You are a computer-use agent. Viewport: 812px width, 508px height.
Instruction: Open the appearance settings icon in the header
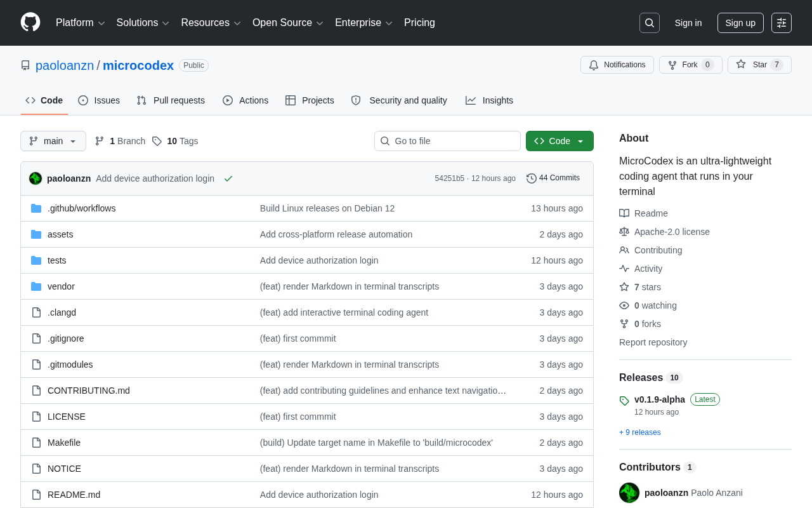[x=782, y=23]
